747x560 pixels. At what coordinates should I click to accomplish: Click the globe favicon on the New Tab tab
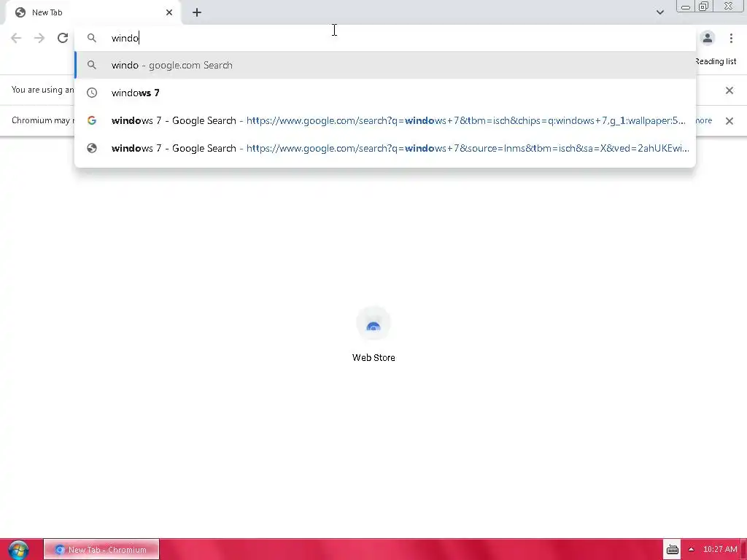coord(20,12)
